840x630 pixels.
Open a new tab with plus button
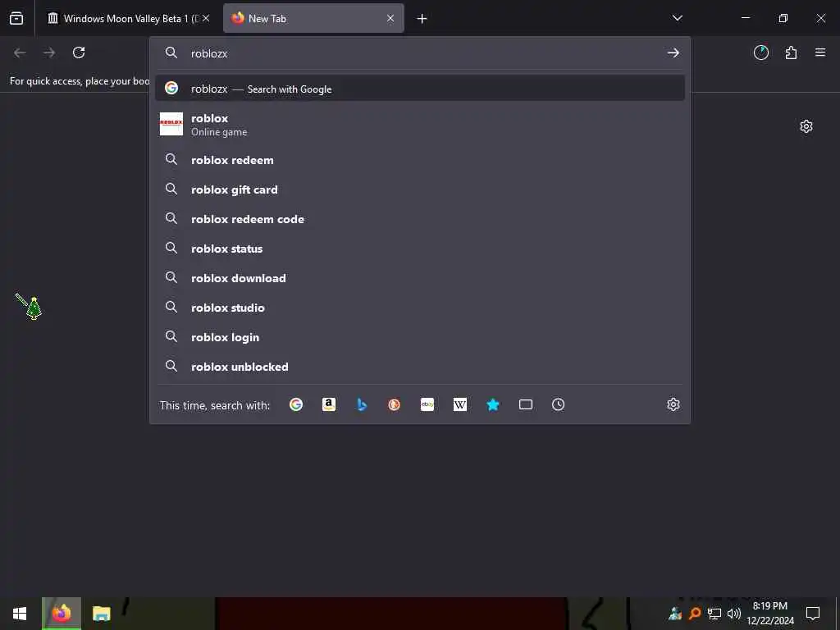pos(422,19)
